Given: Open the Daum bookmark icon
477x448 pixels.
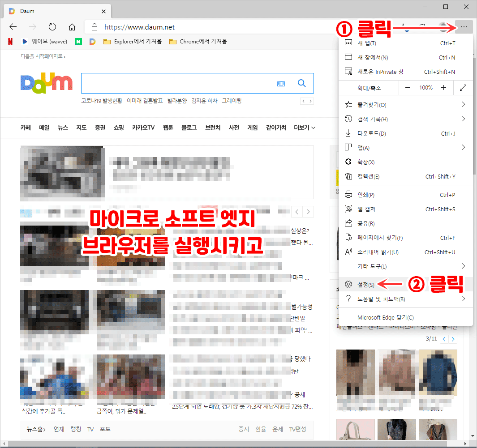Looking at the screenshot, I should (x=92, y=41).
